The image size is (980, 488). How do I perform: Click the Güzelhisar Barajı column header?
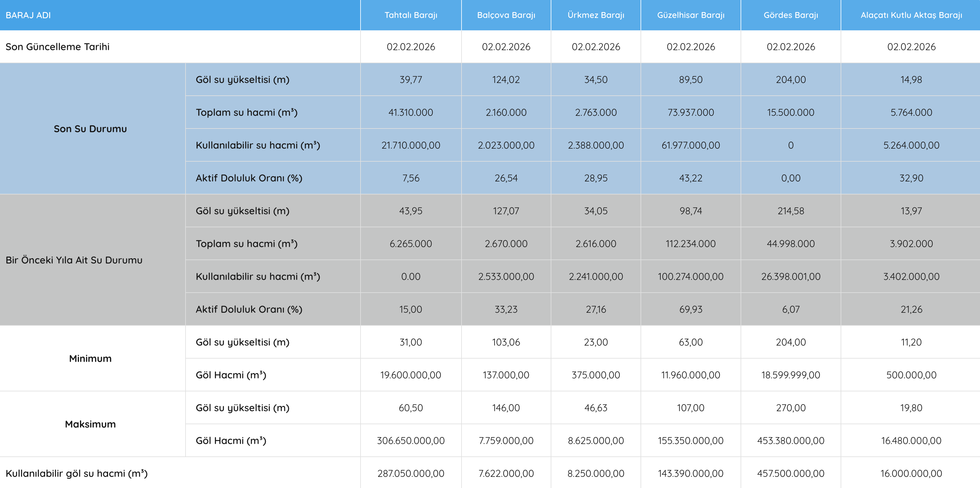tap(690, 15)
